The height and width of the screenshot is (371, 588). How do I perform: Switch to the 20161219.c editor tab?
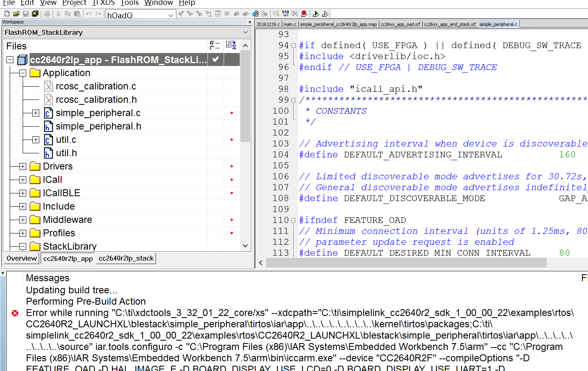268,24
